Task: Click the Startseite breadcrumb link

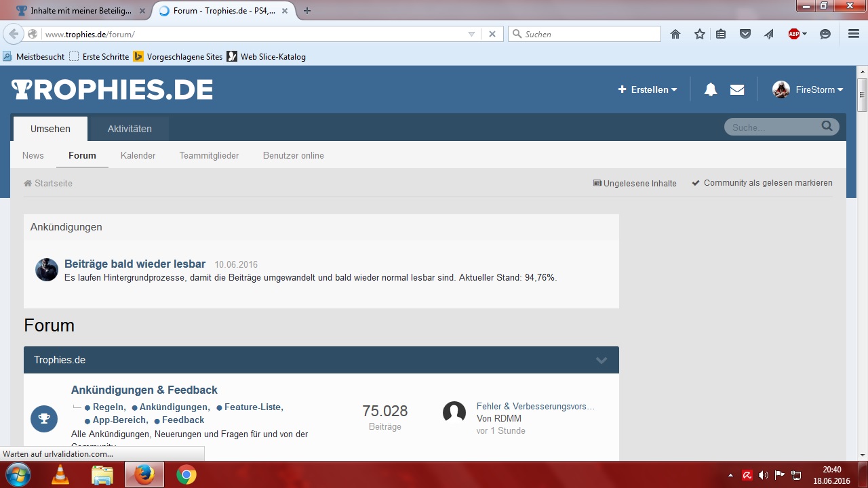Action: 48,184
